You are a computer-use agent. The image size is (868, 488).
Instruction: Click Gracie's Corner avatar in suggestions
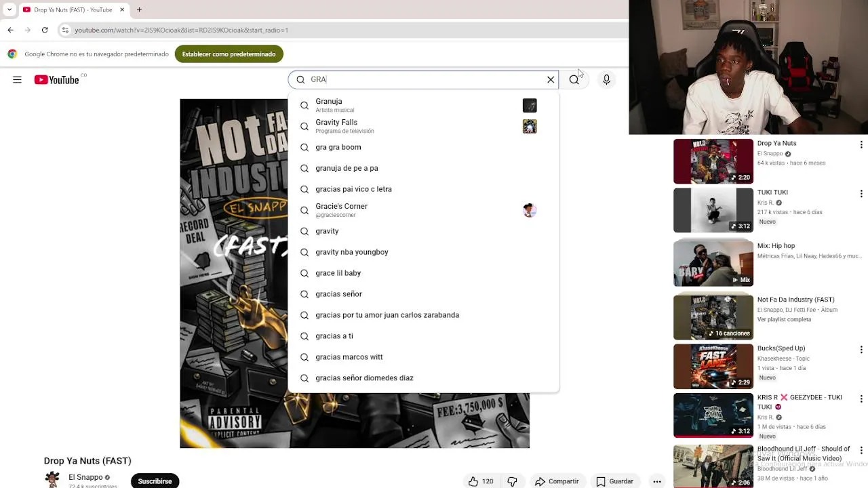[x=530, y=210]
